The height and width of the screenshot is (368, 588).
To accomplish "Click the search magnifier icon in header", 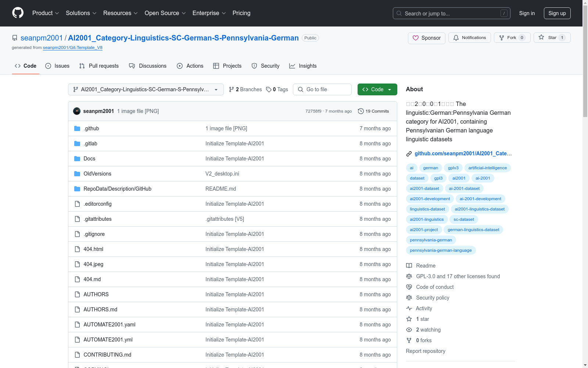I will coord(399,13).
